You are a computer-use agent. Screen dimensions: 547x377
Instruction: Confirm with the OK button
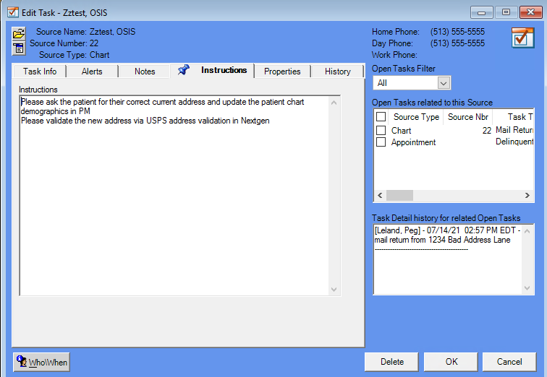451,362
